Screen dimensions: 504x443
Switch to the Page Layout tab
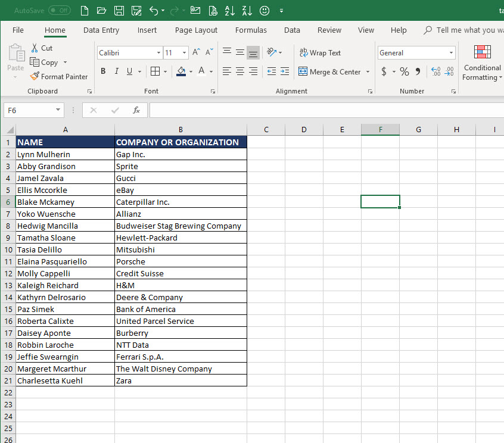click(x=196, y=30)
